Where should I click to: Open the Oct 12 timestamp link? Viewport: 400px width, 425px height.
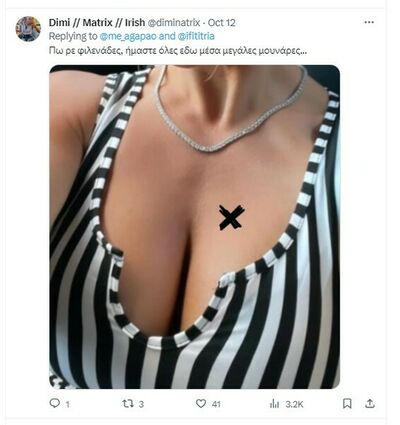(x=222, y=23)
